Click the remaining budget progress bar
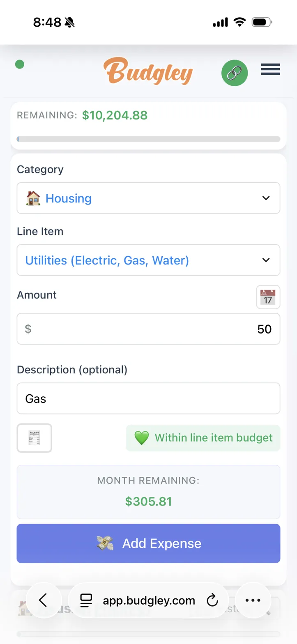The height and width of the screenshot is (644, 297). (148, 139)
